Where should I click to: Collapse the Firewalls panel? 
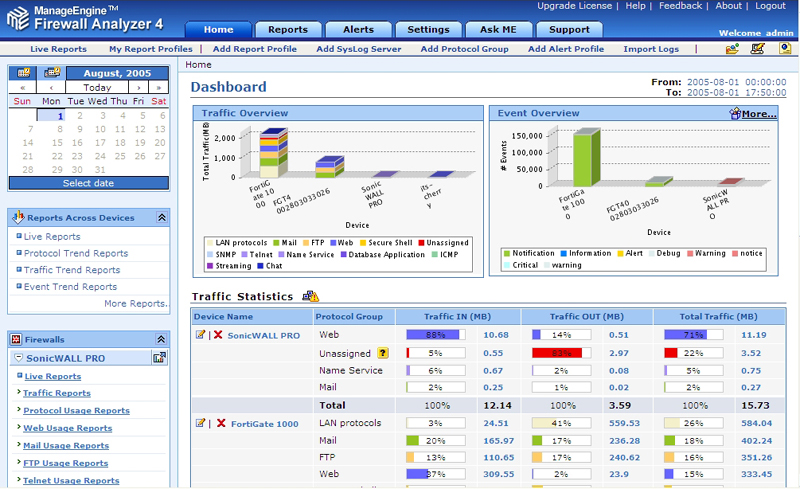pyautogui.click(x=161, y=339)
